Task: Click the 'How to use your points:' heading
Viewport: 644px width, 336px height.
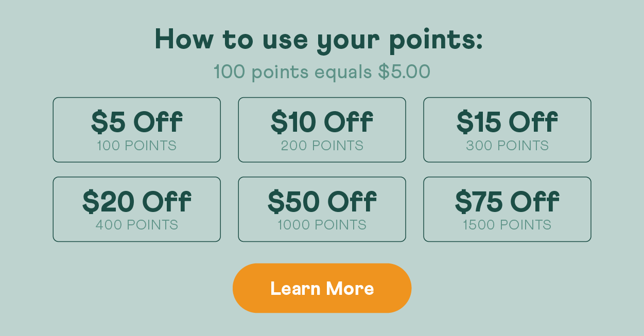Action: (x=319, y=40)
